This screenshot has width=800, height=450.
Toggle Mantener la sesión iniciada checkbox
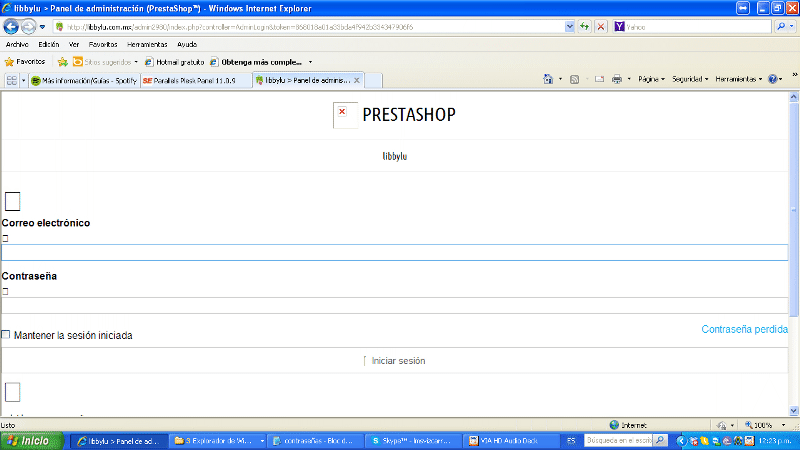pos(6,335)
